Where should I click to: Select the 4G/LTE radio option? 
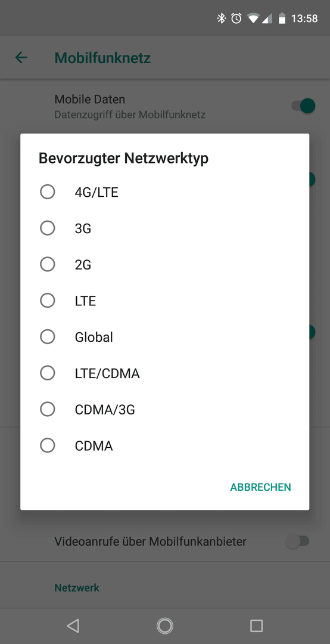tap(165, 192)
